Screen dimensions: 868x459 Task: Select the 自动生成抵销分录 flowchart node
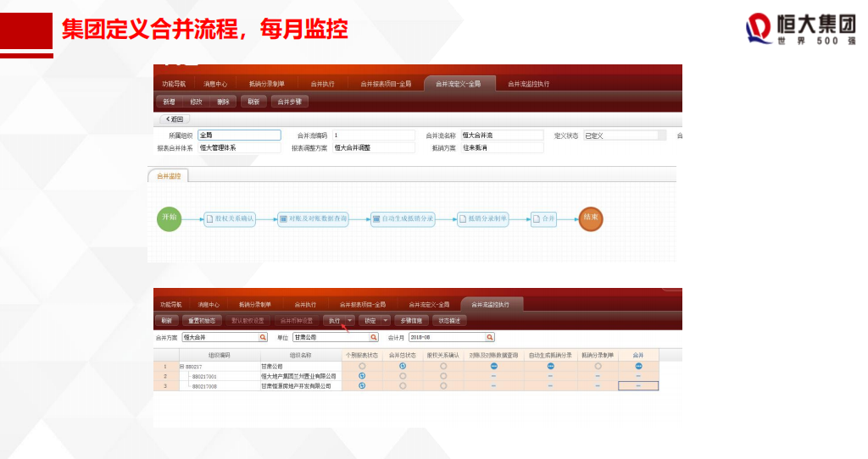click(x=403, y=219)
